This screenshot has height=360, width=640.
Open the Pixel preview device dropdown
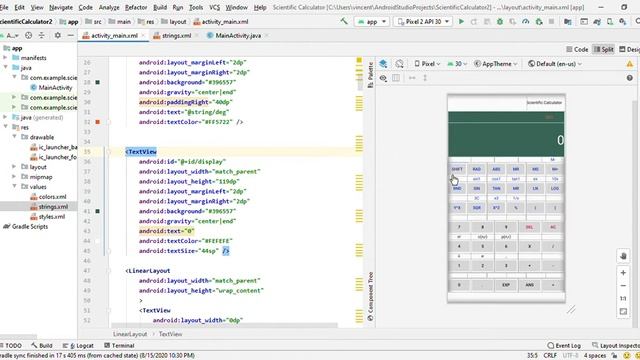[427, 64]
